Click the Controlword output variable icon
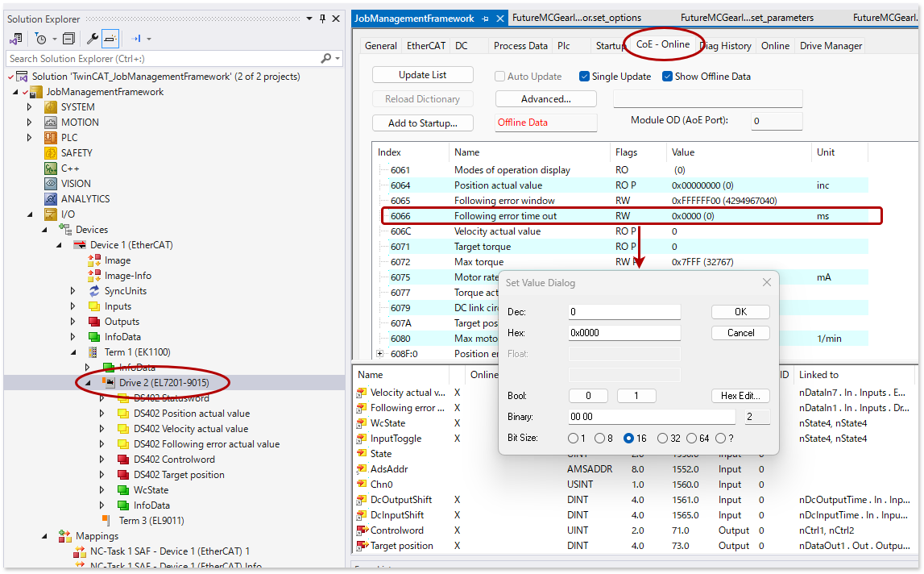924x574 pixels. pyautogui.click(x=362, y=530)
